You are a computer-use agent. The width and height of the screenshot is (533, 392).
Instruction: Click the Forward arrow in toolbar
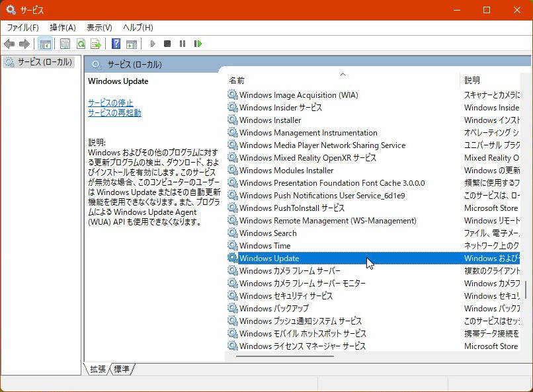point(24,44)
